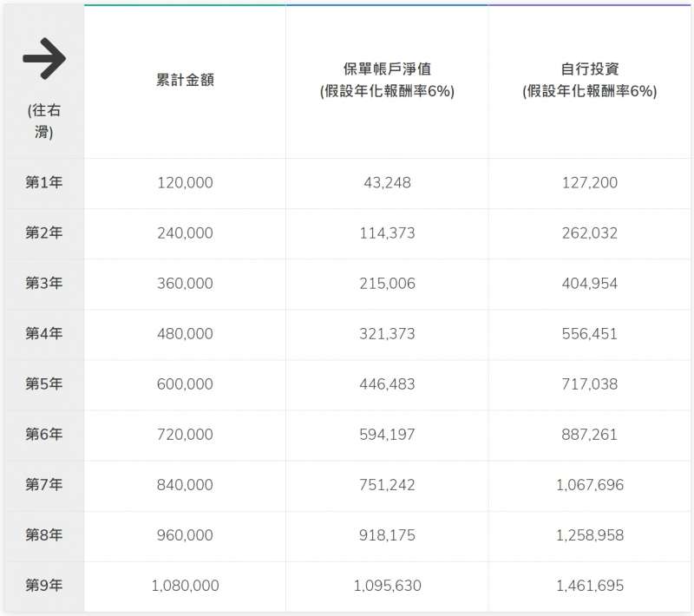Click the 215,006 cell
The height and width of the screenshot is (616, 694).
pyautogui.click(x=387, y=284)
